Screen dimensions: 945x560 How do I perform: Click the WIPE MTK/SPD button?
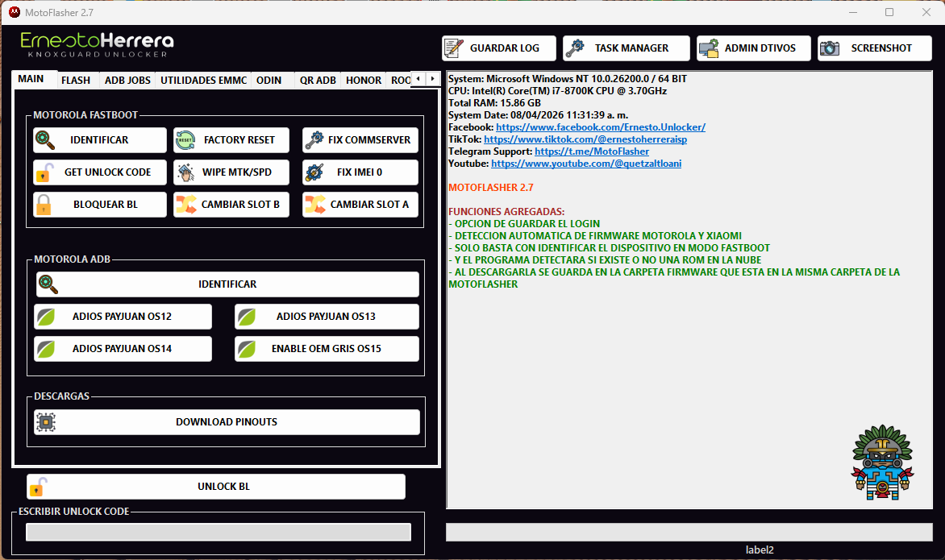tap(231, 172)
